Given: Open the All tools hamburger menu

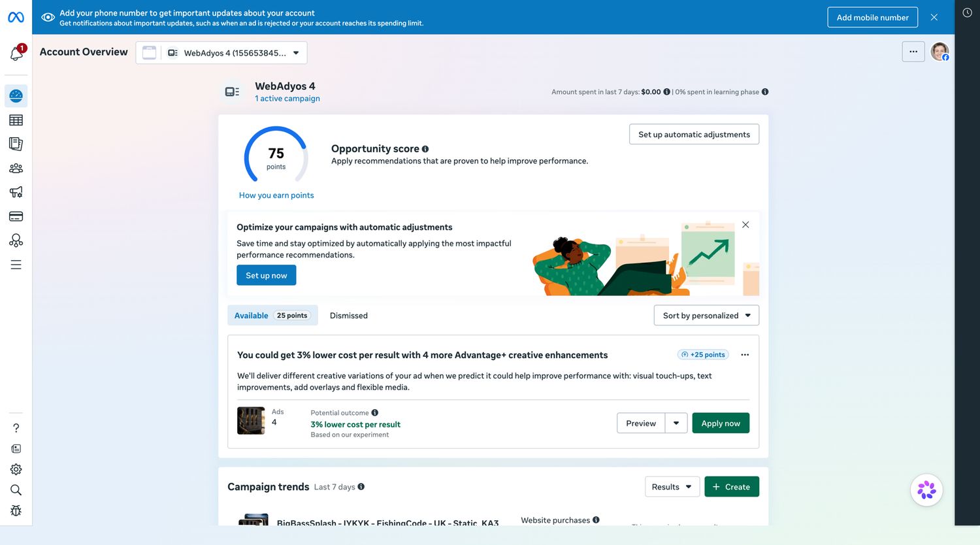Looking at the screenshot, I should click(16, 265).
